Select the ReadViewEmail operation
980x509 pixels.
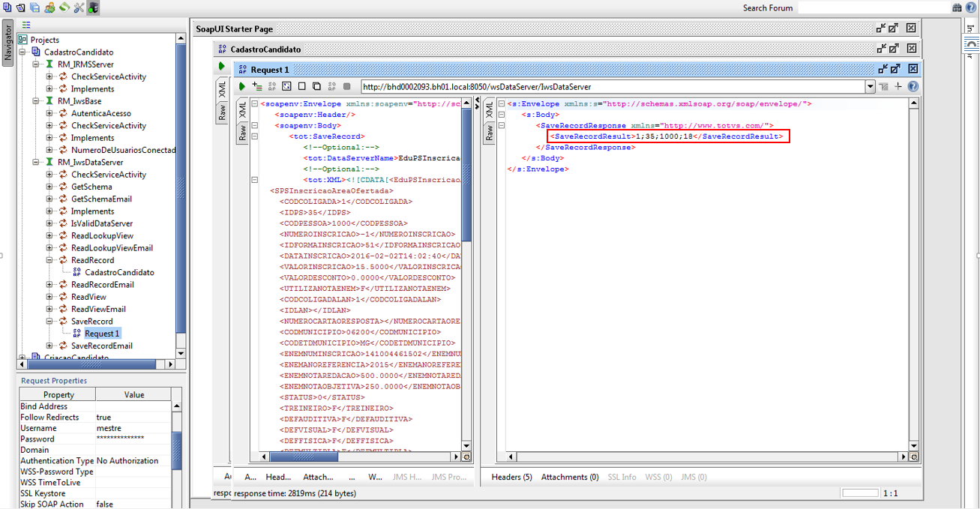(98, 309)
